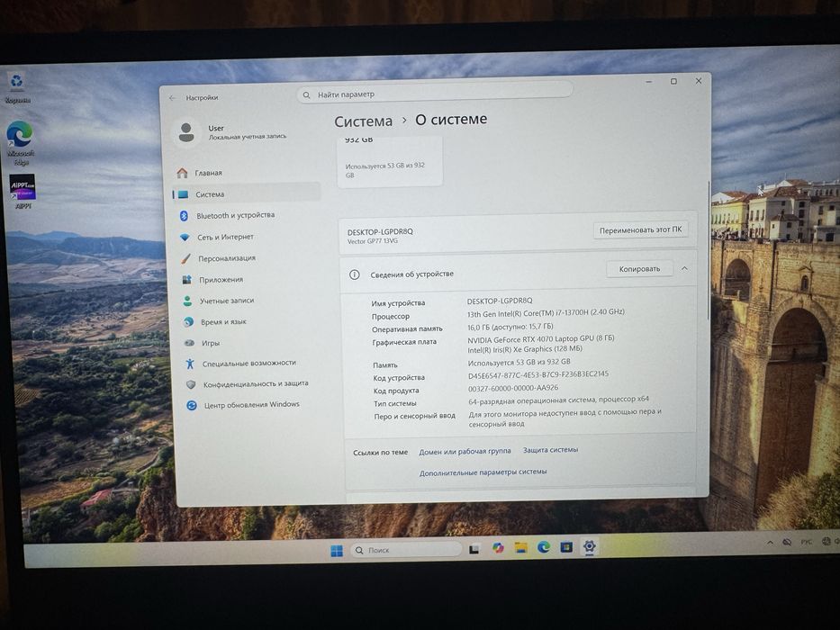Collapse the Сведения об устройстве section
Image resolution: width=840 pixels, height=630 pixels.
click(x=684, y=268)
